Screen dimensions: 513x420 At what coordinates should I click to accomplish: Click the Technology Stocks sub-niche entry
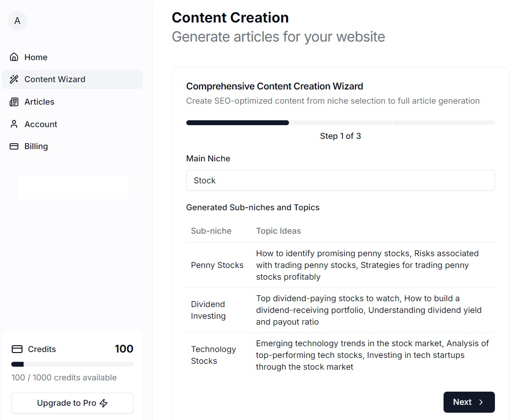point(214,355)
